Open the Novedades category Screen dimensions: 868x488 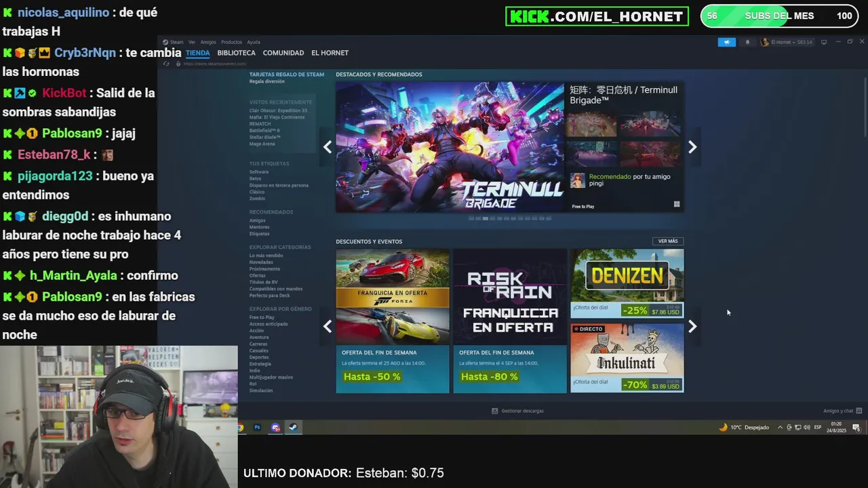(x=261, y=262)
